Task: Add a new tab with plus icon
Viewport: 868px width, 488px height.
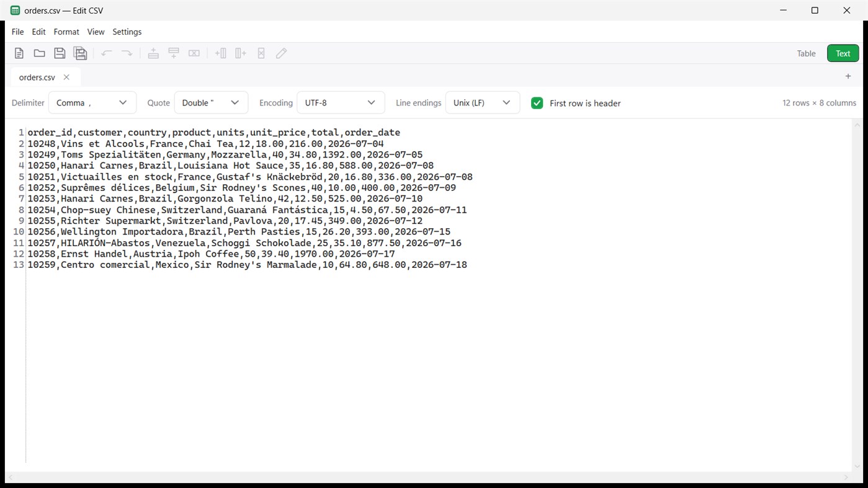Action: pos(848,76)
